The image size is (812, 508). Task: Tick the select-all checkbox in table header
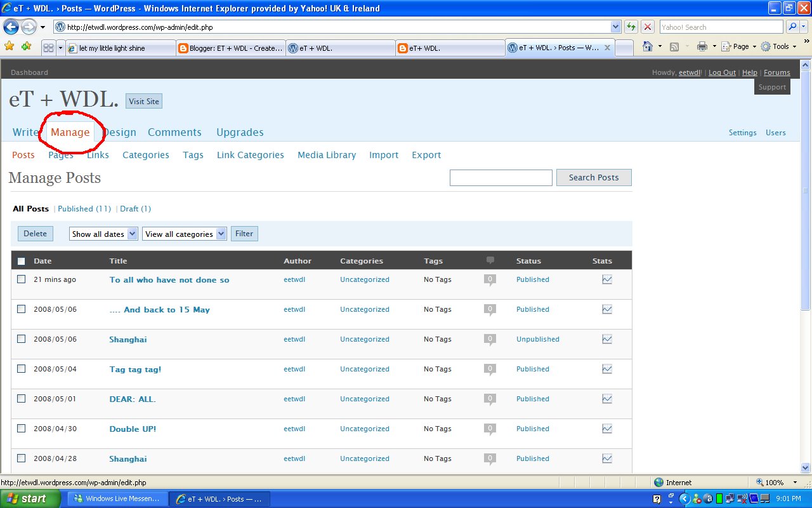point(22,261)
